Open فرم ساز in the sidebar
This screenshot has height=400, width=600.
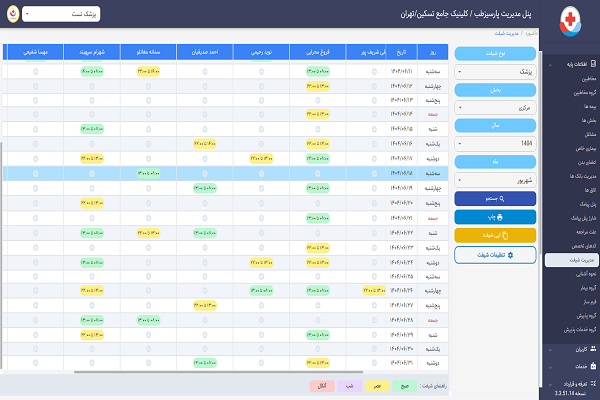[x=590, y=302]
